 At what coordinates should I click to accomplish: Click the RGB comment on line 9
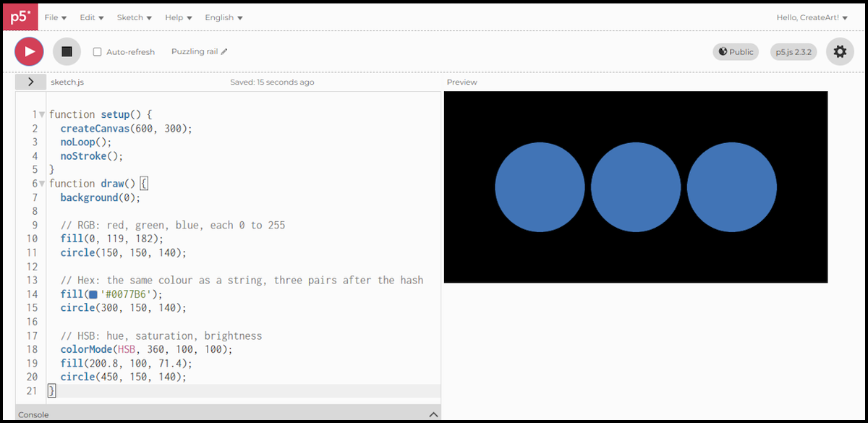[173, 225]
